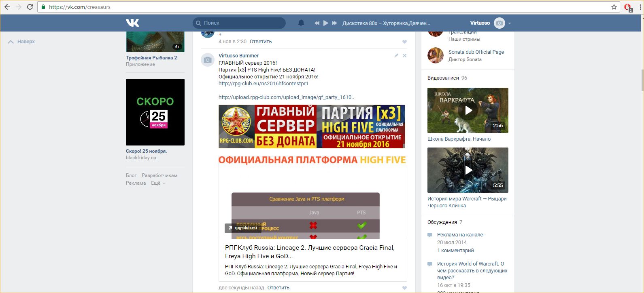Open the 1 комментарий link
Image resolution: width=644 pixels, height=293 pixels.
click(x=455, y=251)
